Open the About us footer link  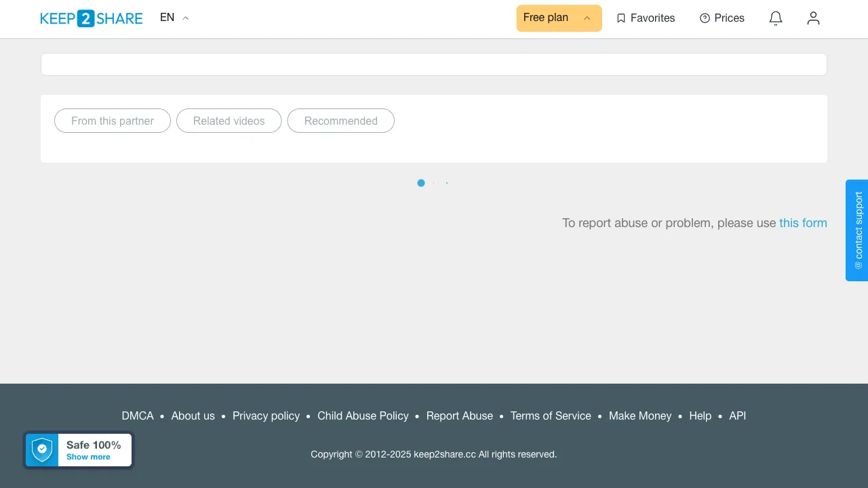coord(193,416)
